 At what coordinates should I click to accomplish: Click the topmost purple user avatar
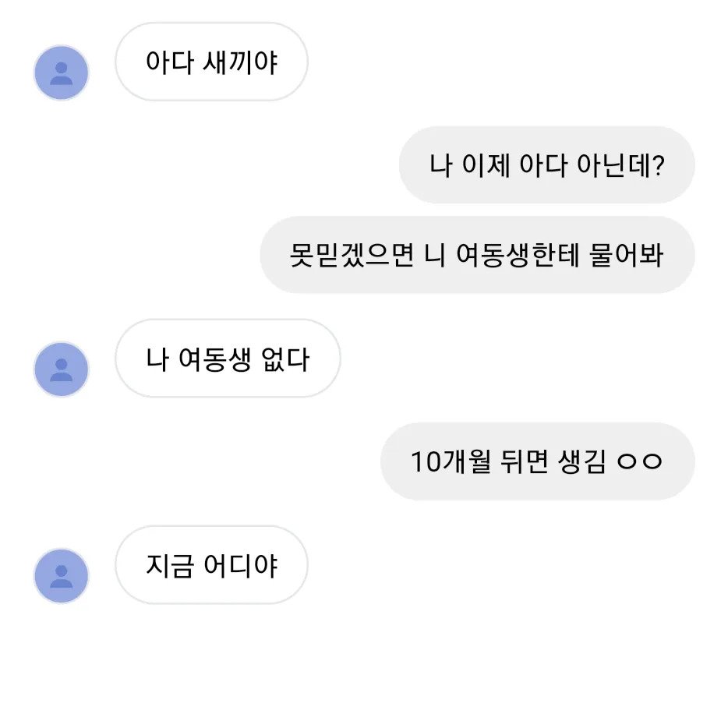(62, 72)
